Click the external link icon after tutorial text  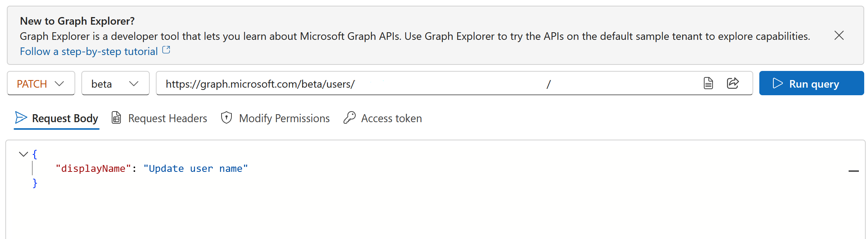[x=166, y=50]
